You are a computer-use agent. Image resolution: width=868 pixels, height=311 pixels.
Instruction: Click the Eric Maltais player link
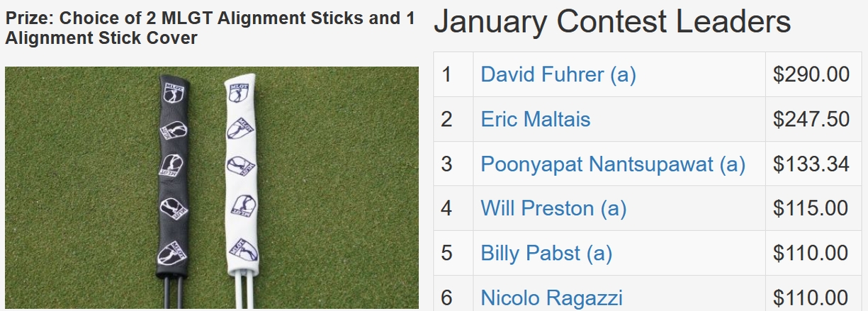(535, 119)
